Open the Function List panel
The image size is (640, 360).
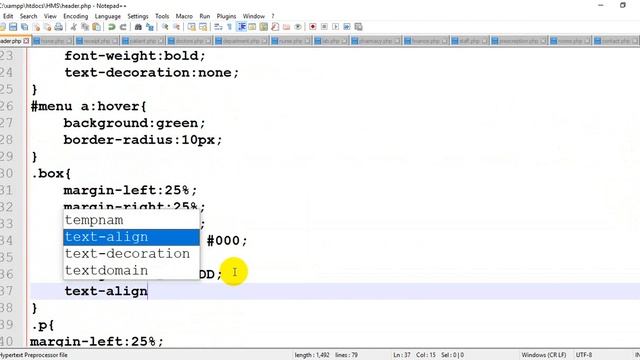click(x=275, y=27)
